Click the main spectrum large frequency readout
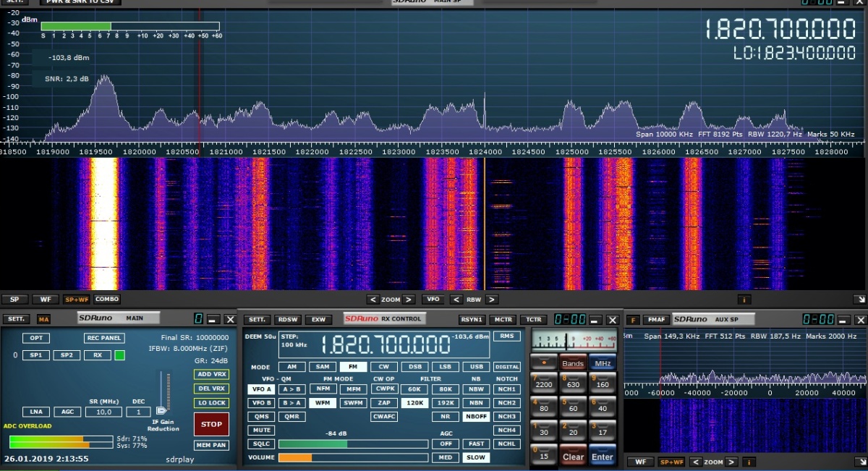Screen dimensions: 868x471 (x=781, y=29)
